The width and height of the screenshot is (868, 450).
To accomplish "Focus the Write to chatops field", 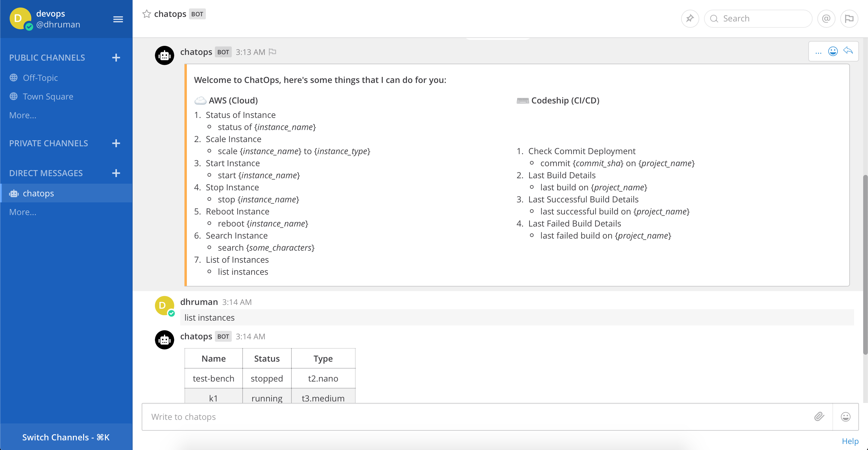I will [x=472, y=417].
